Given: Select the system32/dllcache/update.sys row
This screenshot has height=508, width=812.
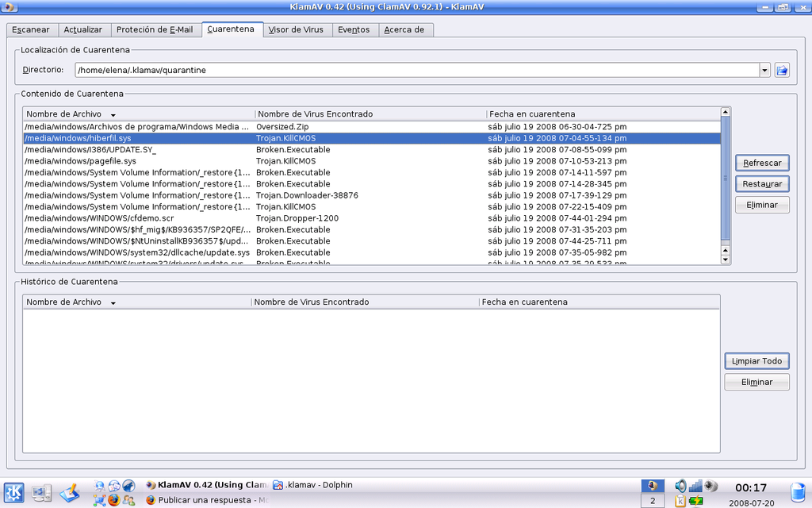Looking at the screenshot, I should point(372,252).
